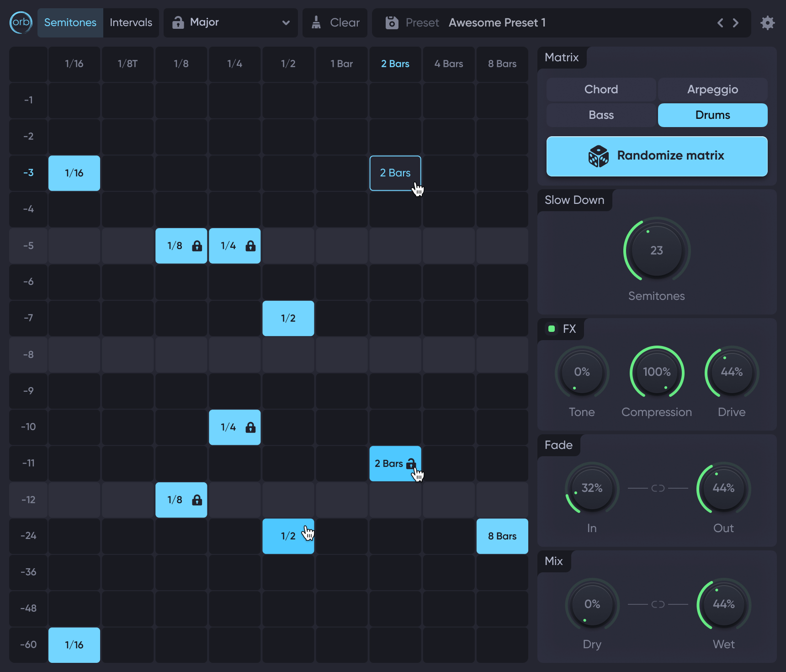Screen dimensions: 786x672
Task: Go to next preset with right chevron
Action: [736, 22]
